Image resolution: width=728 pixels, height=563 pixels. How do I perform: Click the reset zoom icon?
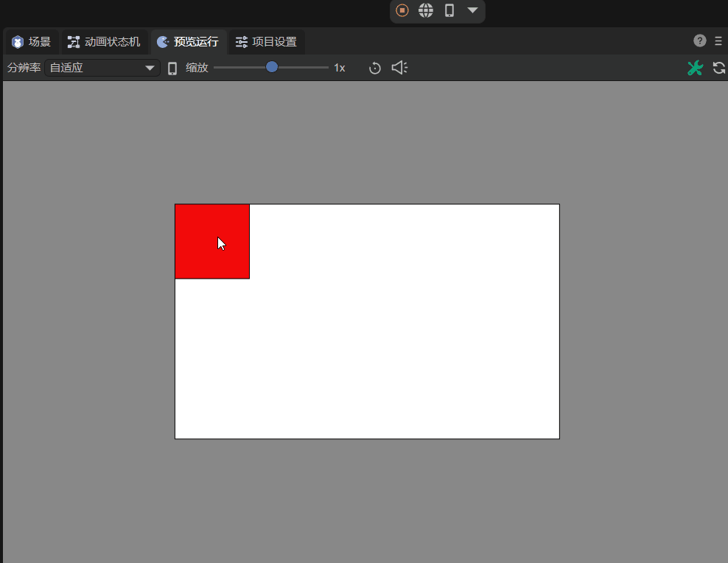click(x=375, y=69)
